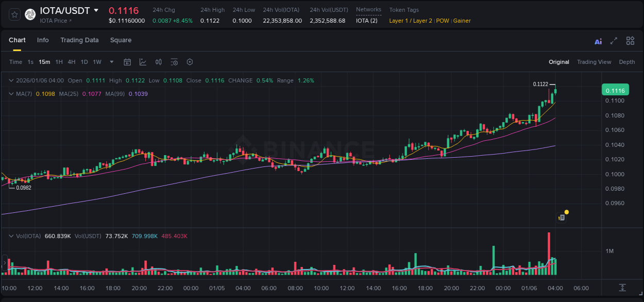Open the technical indicators panel

pyautogui.click(x=158, y=61)
